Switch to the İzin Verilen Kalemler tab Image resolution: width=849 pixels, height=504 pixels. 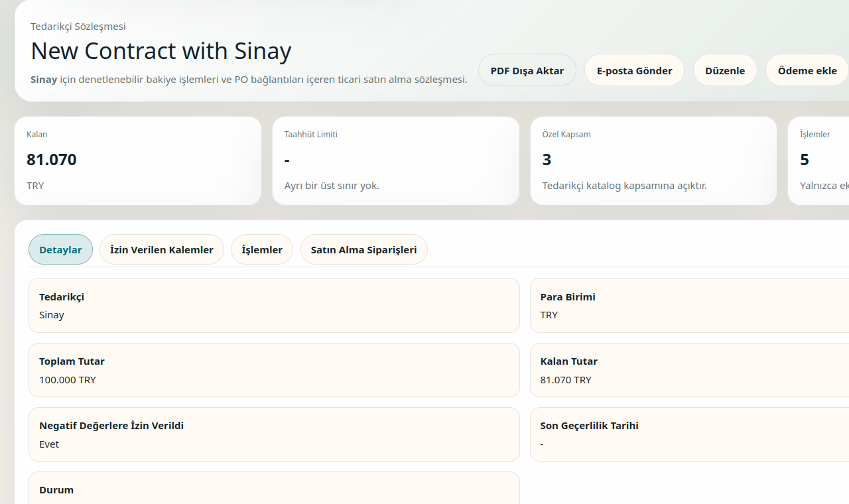[162, 249]
